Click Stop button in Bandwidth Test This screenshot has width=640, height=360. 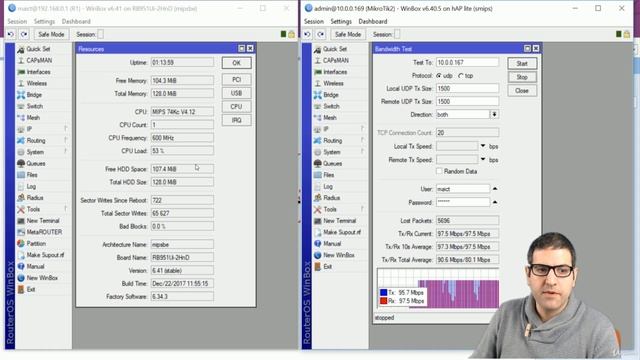point(522,77)
